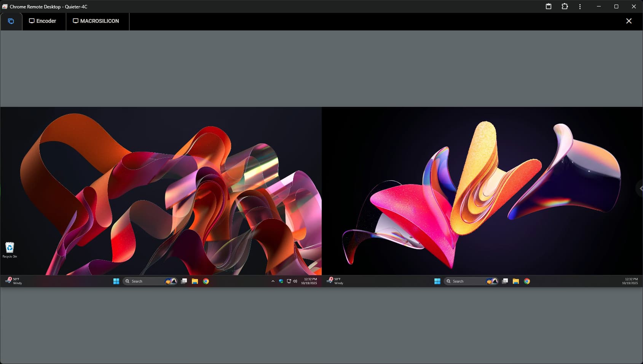
Task: Open the clipboard sync icon in title bar
Action: coord(548,6)
